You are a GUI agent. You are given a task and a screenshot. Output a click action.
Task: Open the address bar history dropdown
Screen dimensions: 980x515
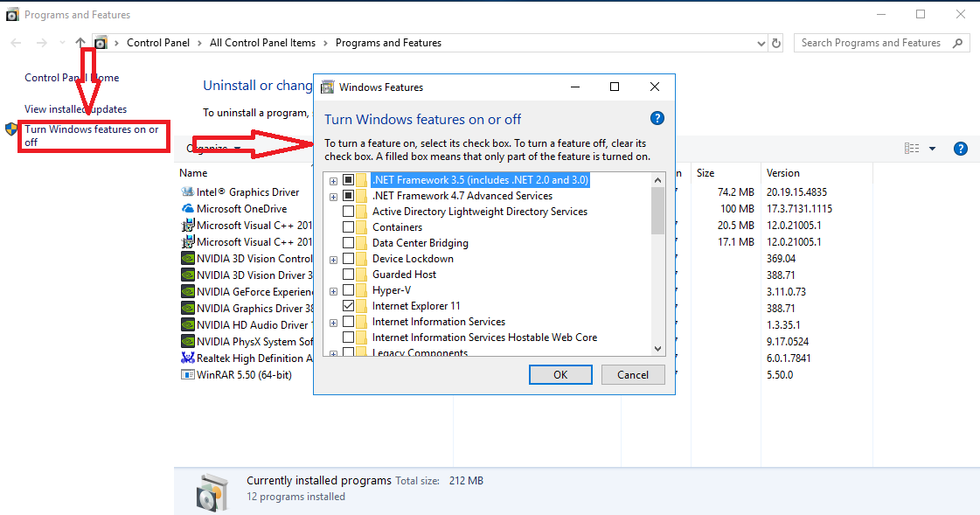(761, 43)
